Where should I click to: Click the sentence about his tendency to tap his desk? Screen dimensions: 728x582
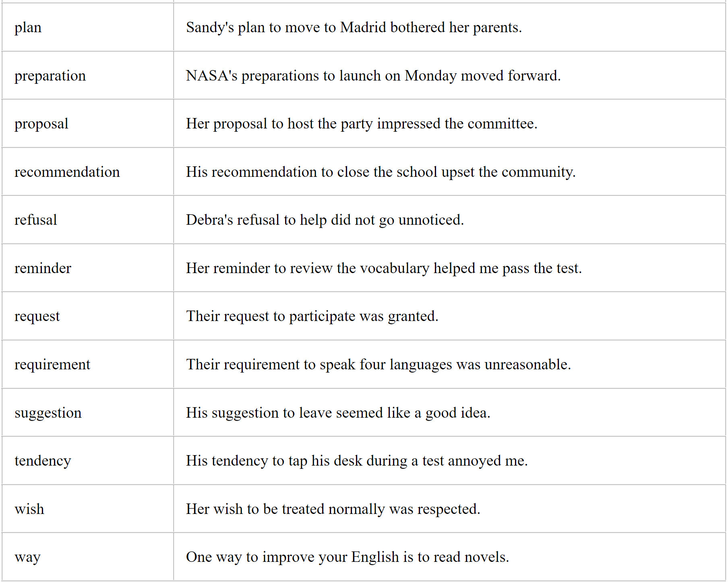click(356, 461)
